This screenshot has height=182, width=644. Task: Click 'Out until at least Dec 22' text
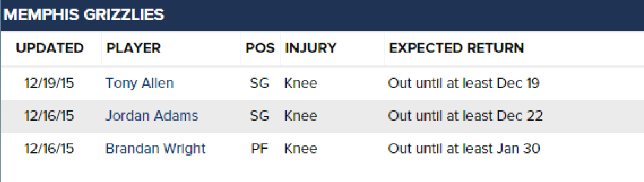pos(465,116)
